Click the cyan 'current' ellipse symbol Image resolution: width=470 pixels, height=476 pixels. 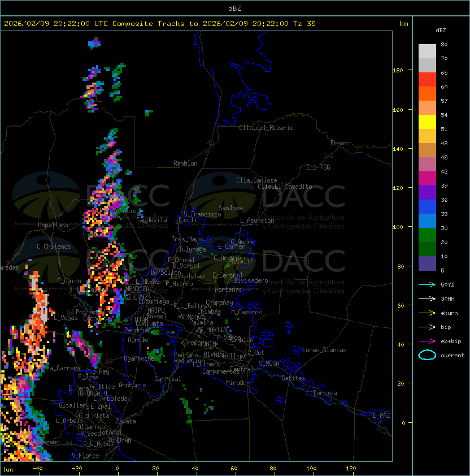(427, 355)
